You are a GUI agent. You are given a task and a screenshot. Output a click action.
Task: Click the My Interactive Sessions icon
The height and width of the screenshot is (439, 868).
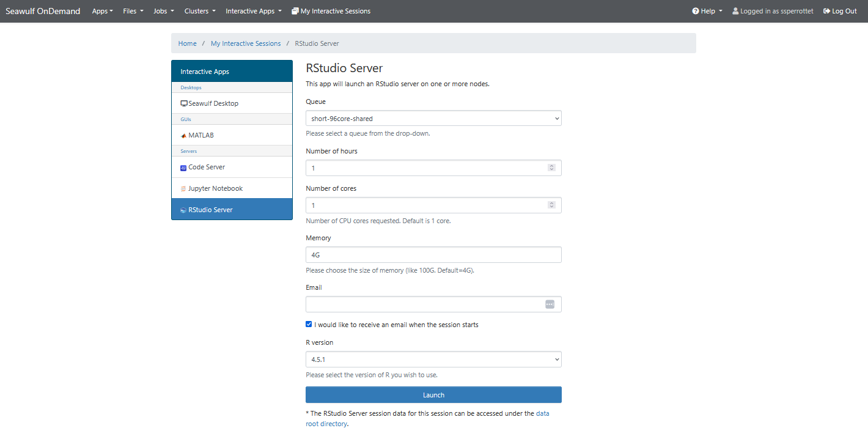tap(294, 10)
